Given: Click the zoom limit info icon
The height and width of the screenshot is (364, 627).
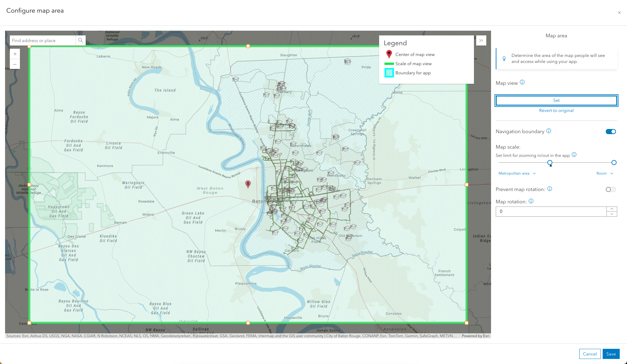Looking at the screenshot, I should 574,155.
